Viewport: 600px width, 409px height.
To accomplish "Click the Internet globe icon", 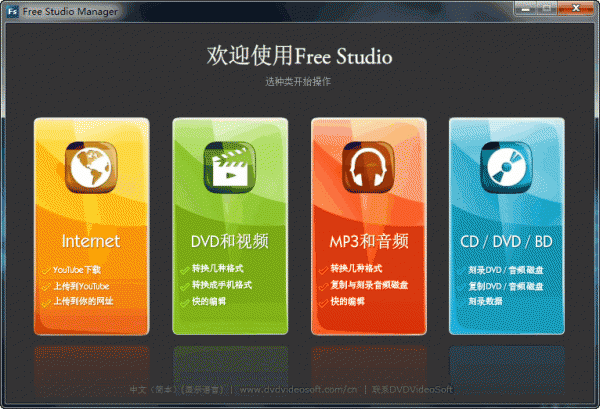I will pos(91,167).
